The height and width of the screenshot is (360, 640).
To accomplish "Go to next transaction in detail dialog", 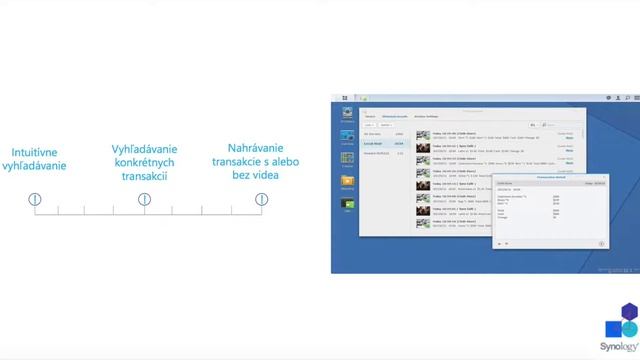I will [507, 244].
